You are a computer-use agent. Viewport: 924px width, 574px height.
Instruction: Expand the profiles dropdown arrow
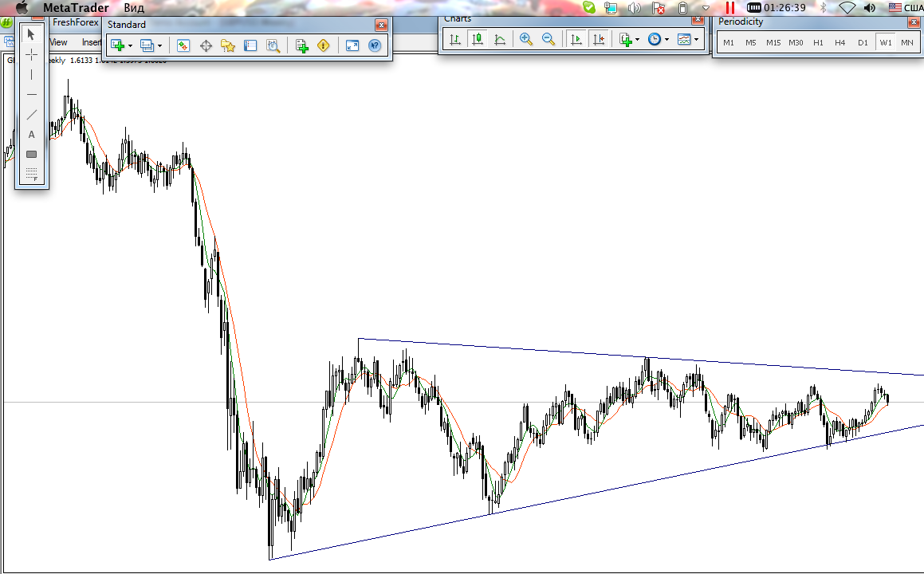point(159,46)
